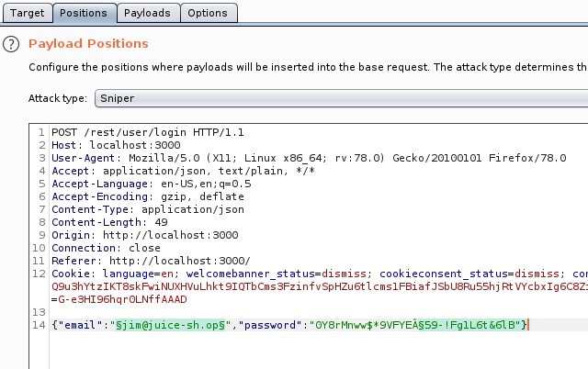This screenshot has width=588, height=369.
Task: Click the =G-e3HI96hqr0LNffAAAD cookie continuation
Action: click(x=119, y=299)
